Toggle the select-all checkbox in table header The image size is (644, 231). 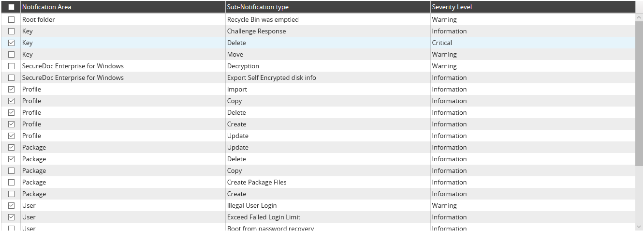[12, 7]
